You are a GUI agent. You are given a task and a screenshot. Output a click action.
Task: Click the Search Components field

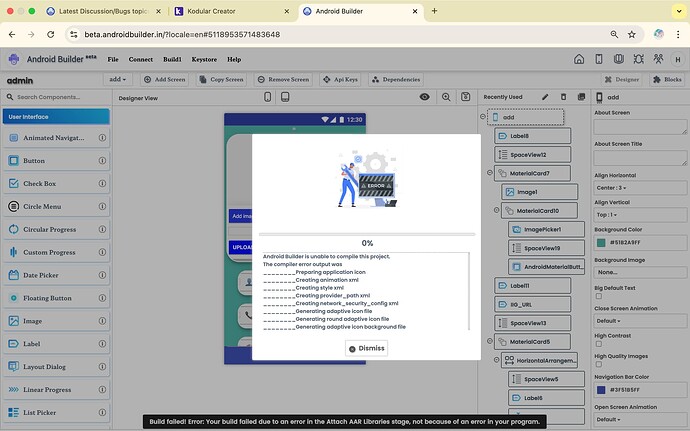(x=56, y=97)
